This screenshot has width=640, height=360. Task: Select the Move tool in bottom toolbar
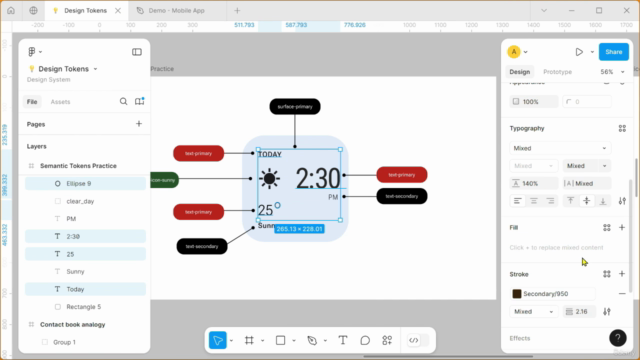(x=218, y=340)
